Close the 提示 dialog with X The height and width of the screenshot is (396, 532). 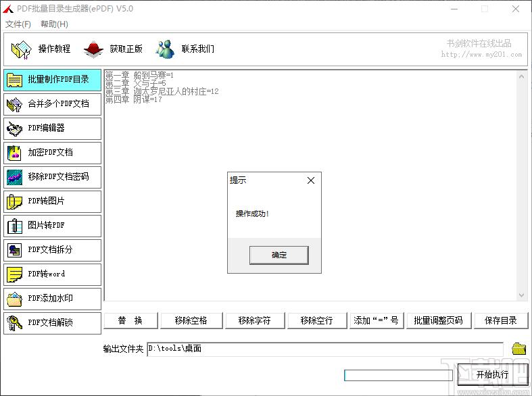311,180
